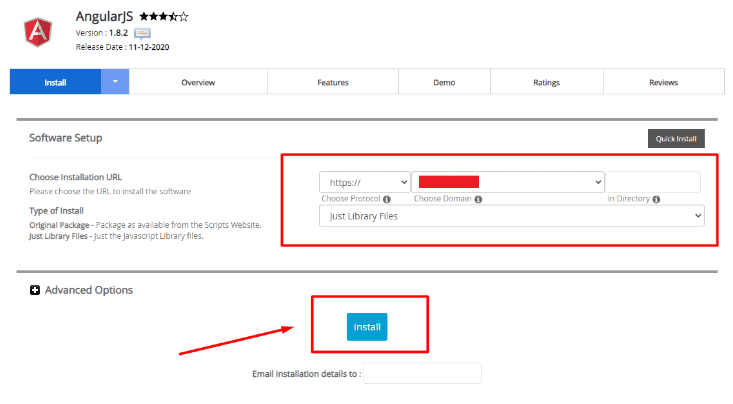Screen dimensions: 733x404
Task: Open the Ratings tab
Action: coord(547,82)
